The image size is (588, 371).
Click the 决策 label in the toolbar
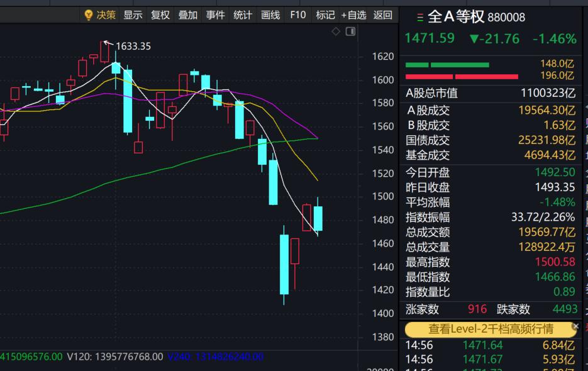106,15
